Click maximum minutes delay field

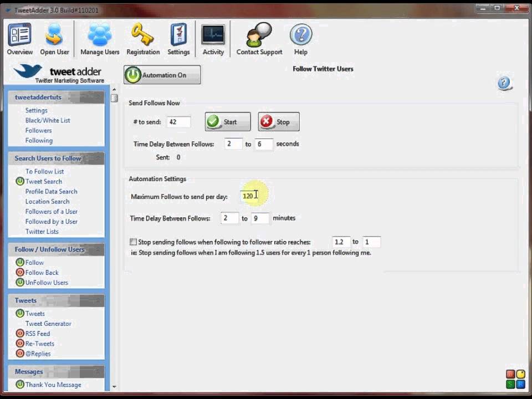coord(260,218)
